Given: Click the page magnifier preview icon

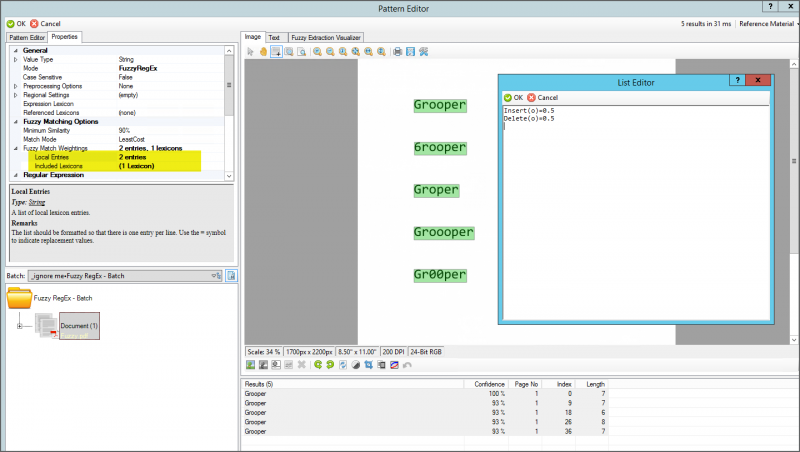Looking at the screenshot, I should pos(302,52).
